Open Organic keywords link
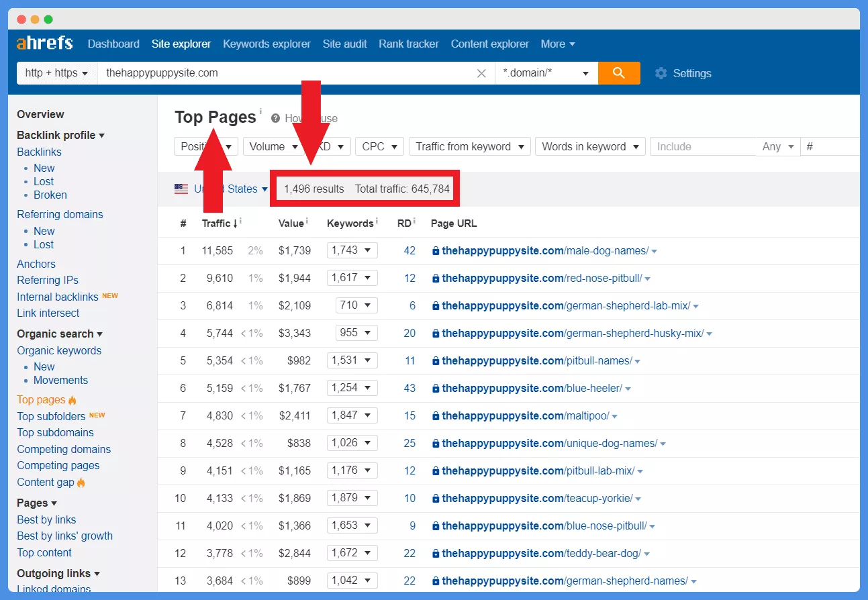The height and width of the screenshot is (600, 868). pyautogui.click(x=59, y=350)
